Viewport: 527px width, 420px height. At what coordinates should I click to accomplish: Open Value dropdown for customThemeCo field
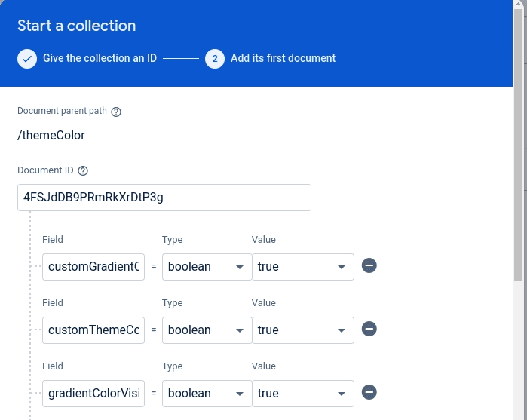point(302,330)
